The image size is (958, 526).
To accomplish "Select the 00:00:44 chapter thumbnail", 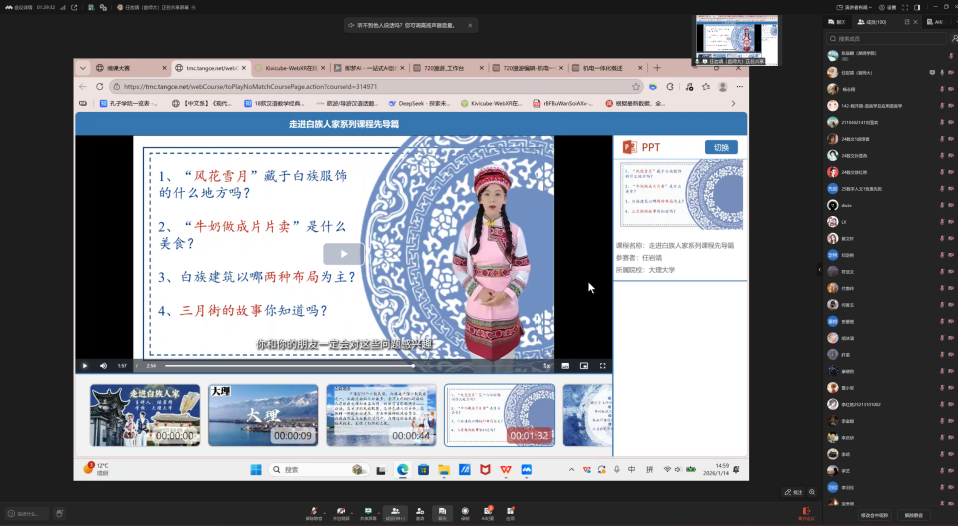I will [381, 415].
